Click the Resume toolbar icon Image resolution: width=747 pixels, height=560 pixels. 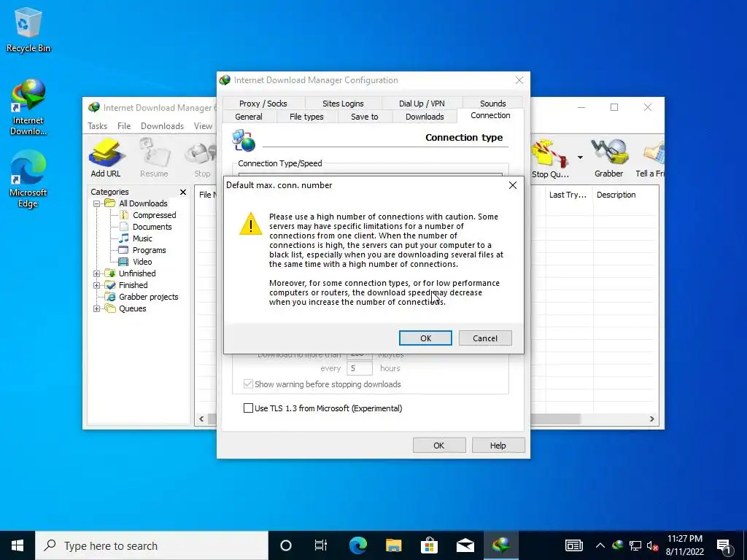click(x=154, y=158)
